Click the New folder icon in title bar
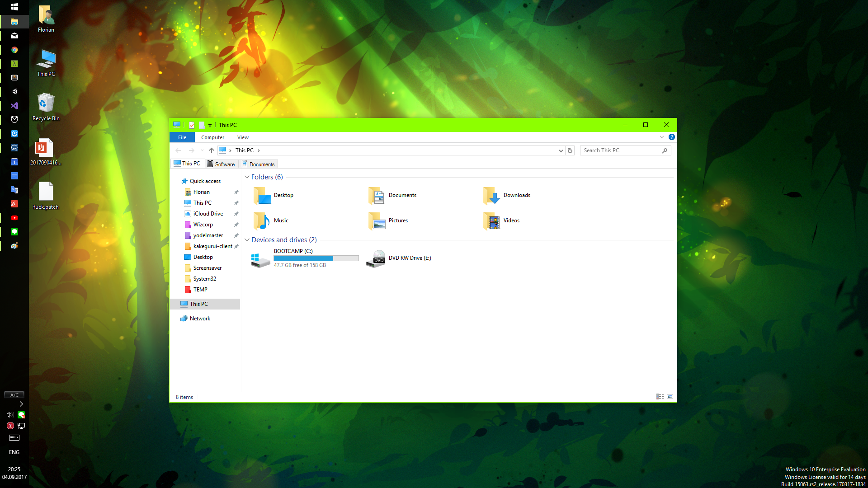The height and width of the screenshot is (488, 868). pos(202,125)
